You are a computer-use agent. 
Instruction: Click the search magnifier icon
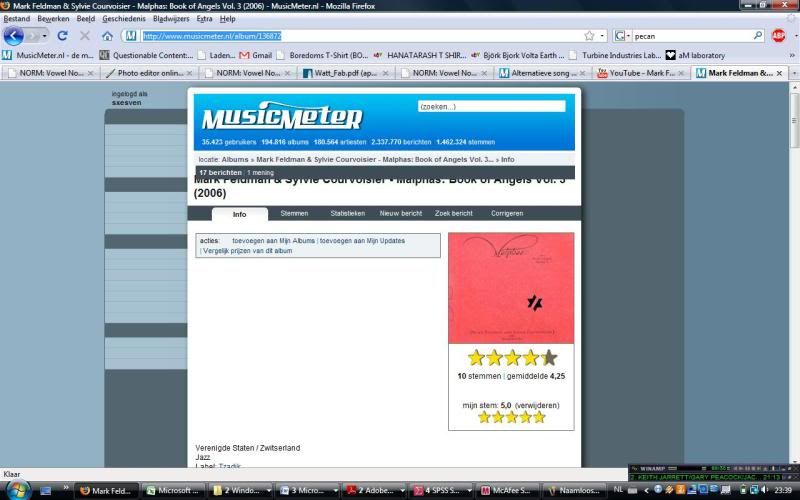tap(757, 36)
